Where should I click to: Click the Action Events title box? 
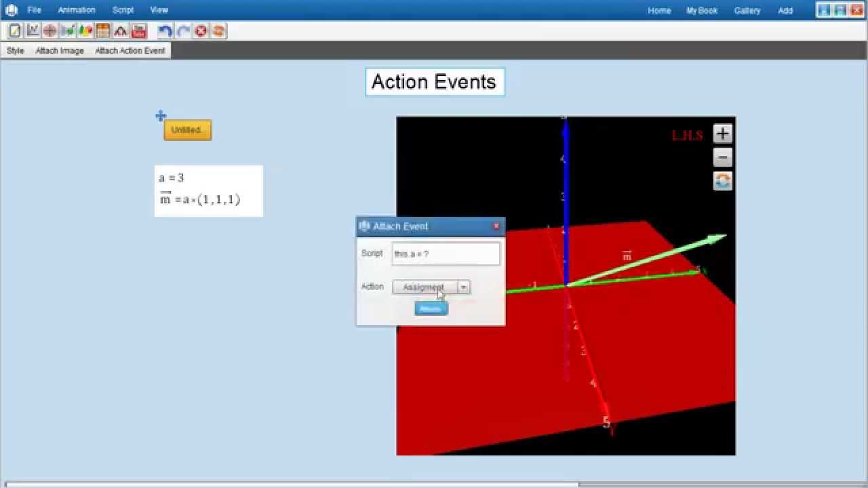tap(435, 82)
